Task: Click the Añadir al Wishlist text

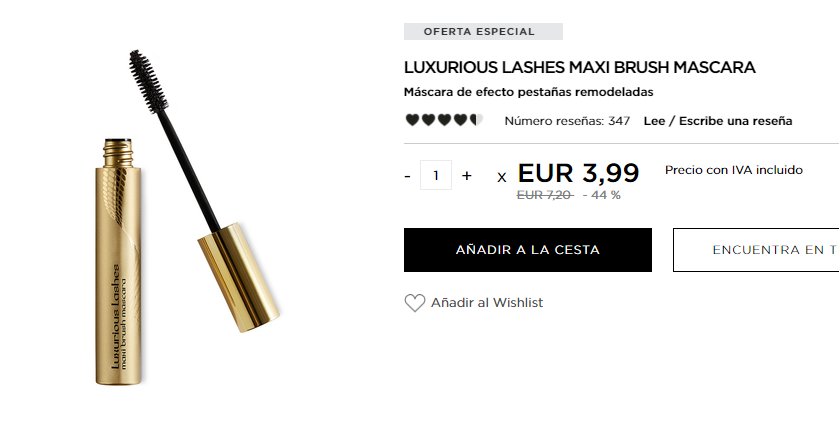Action: [487, 303]
